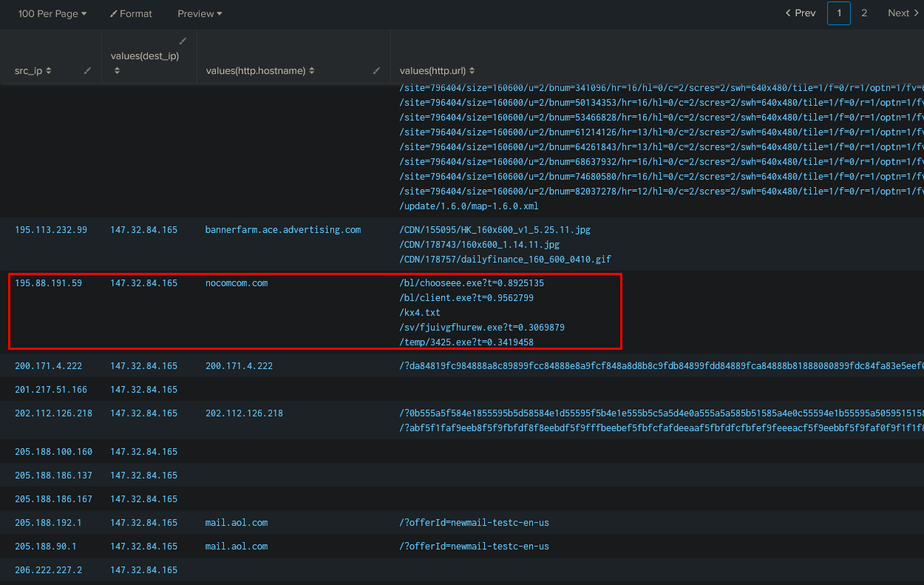Viewport: 924px width, 585px height.
Task: Open the 100 Per Page dropdown
Action: click(52, 13)
